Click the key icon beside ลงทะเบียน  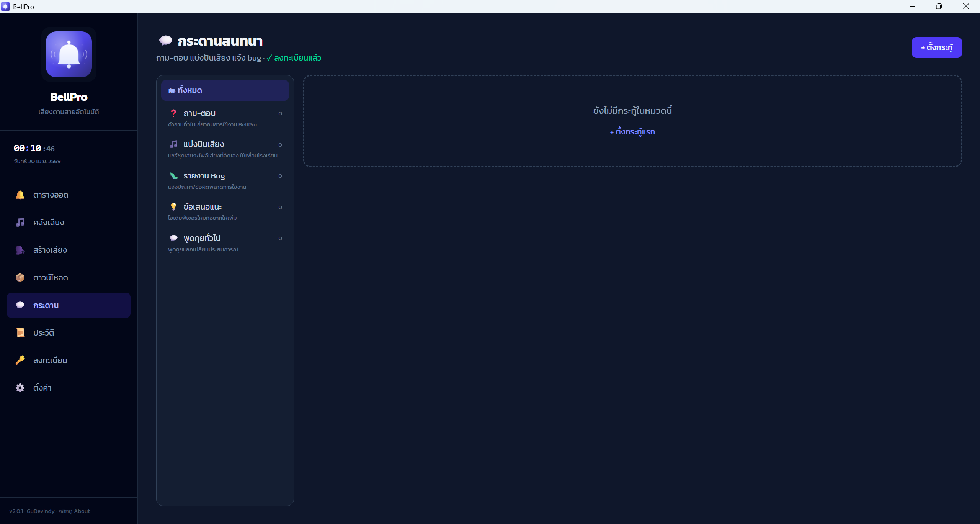[20, 360]
